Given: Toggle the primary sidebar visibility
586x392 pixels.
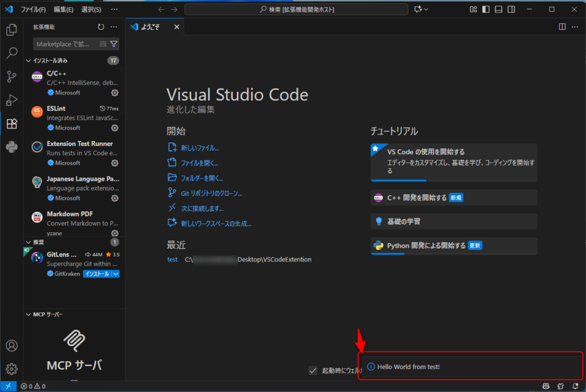Looking at the screenshot, I should coord(486,9).
